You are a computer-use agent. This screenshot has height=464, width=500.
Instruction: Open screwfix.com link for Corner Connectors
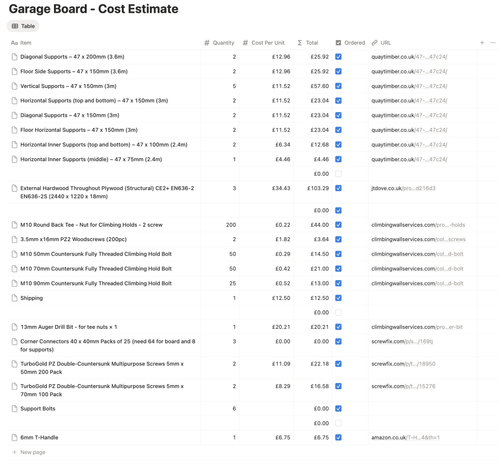[402, 342]
